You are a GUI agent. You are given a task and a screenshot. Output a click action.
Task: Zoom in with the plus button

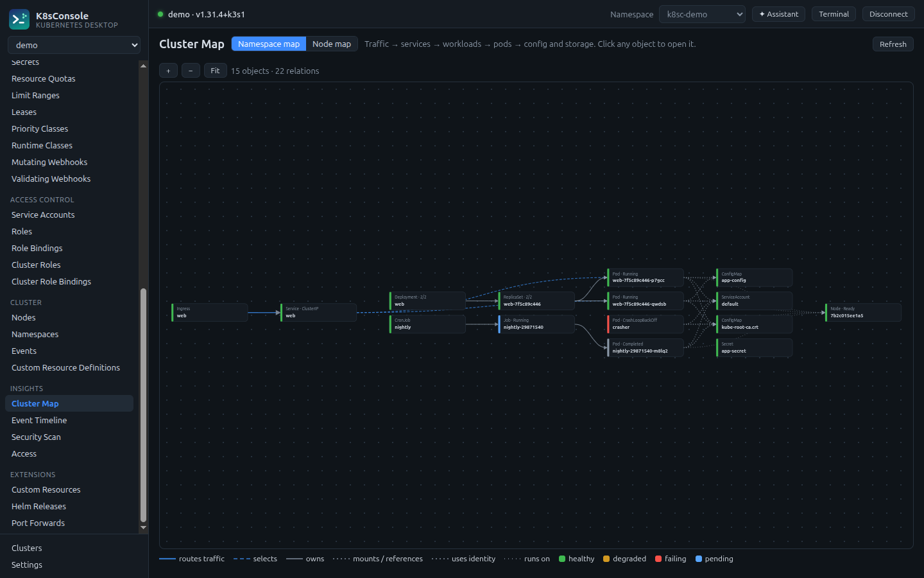tap(168, 71)
